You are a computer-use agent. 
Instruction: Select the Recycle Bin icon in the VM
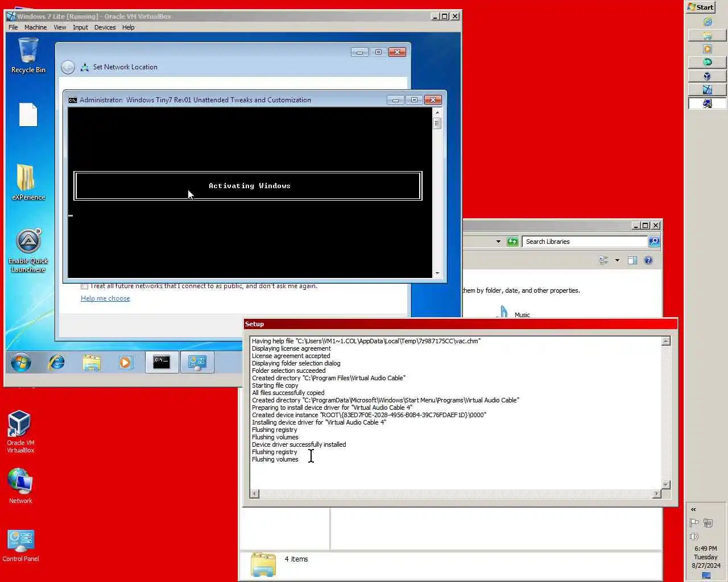point(28,55)
